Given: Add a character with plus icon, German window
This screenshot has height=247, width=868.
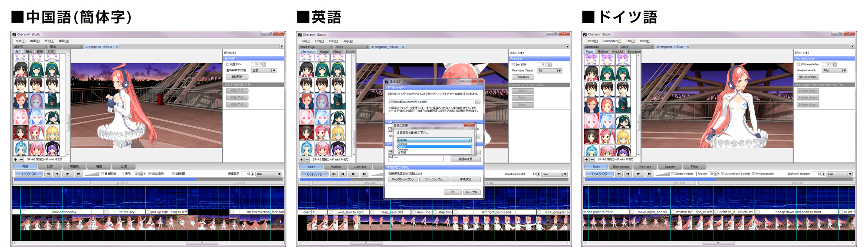Looking at the screenshot, I should pyautogui.click(x=586, y=160).
